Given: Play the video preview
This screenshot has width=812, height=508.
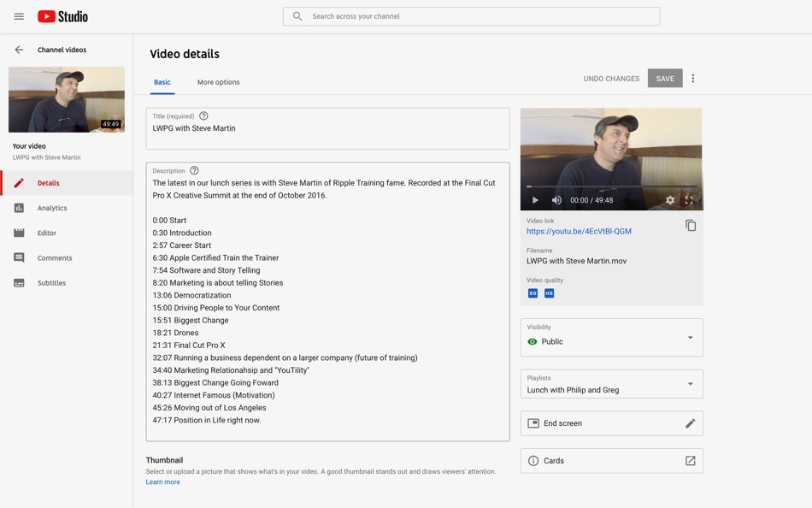Looking at the screenshot, I should (535, 200).
